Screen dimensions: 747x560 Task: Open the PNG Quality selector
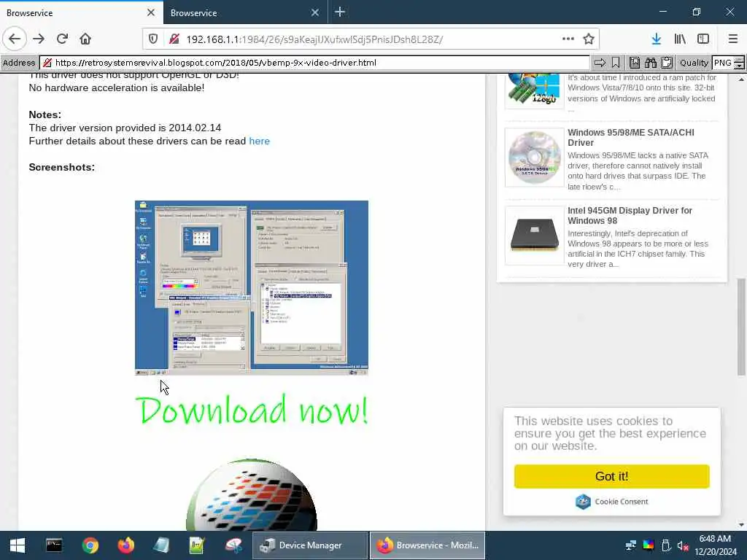click(x=722, y=63)
